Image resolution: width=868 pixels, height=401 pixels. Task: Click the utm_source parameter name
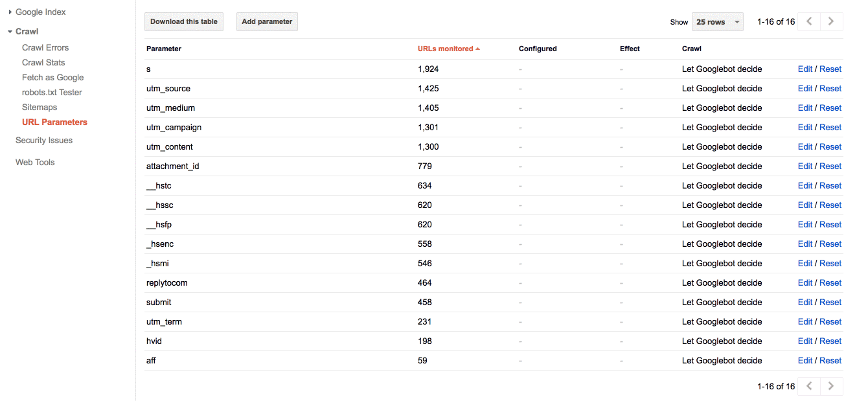(168, 88)
